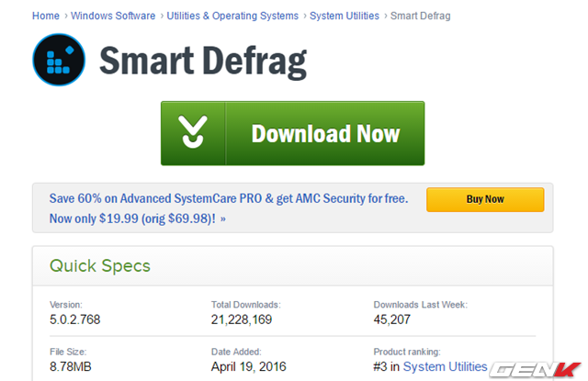Screen dimensions: 588x381
Task: Open Utilities & Operating Systems breadcrumb
Action: pos(232,16)
